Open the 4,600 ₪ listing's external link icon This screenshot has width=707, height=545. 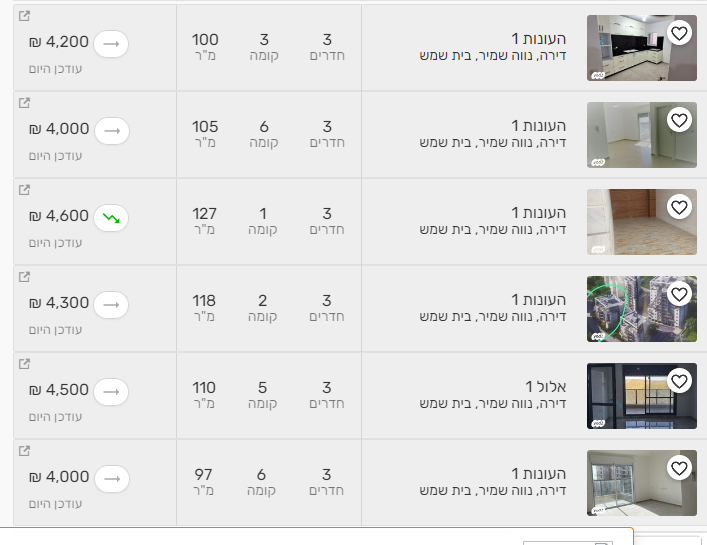pyautogui.click(x=25, y=190)
